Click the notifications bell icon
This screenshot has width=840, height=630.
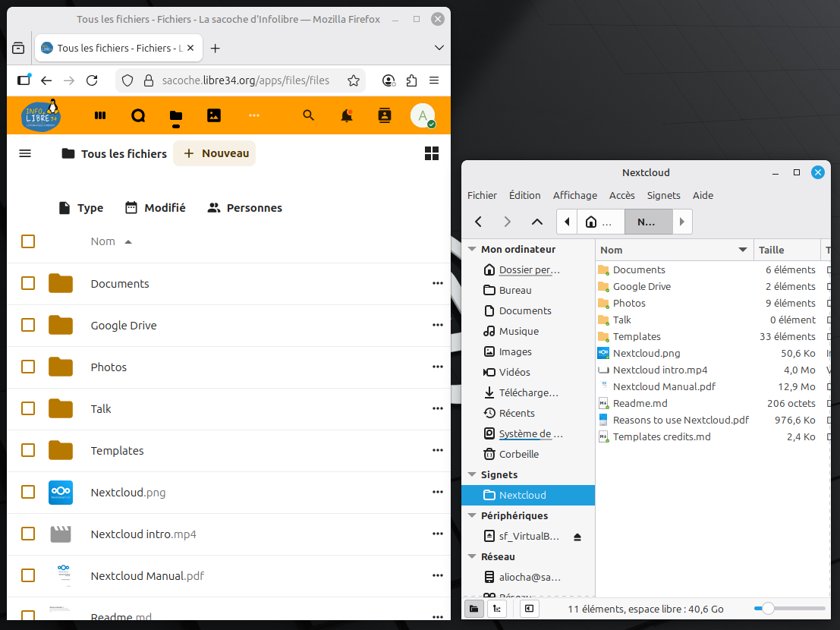347,115
